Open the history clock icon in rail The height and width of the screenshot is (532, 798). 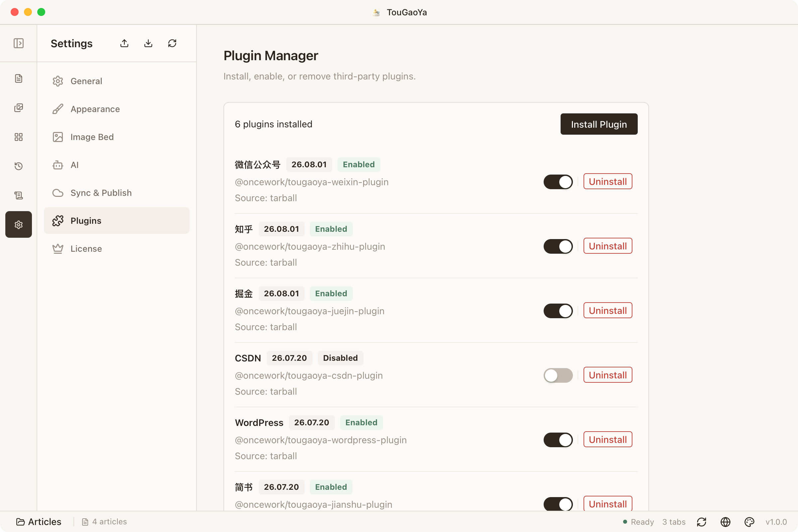pos(18,166)
